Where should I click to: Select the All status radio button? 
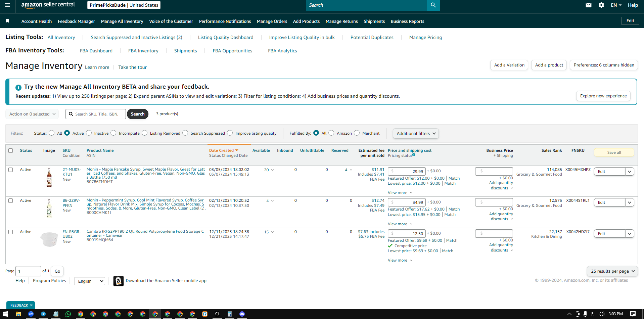[x=51, y=133]
